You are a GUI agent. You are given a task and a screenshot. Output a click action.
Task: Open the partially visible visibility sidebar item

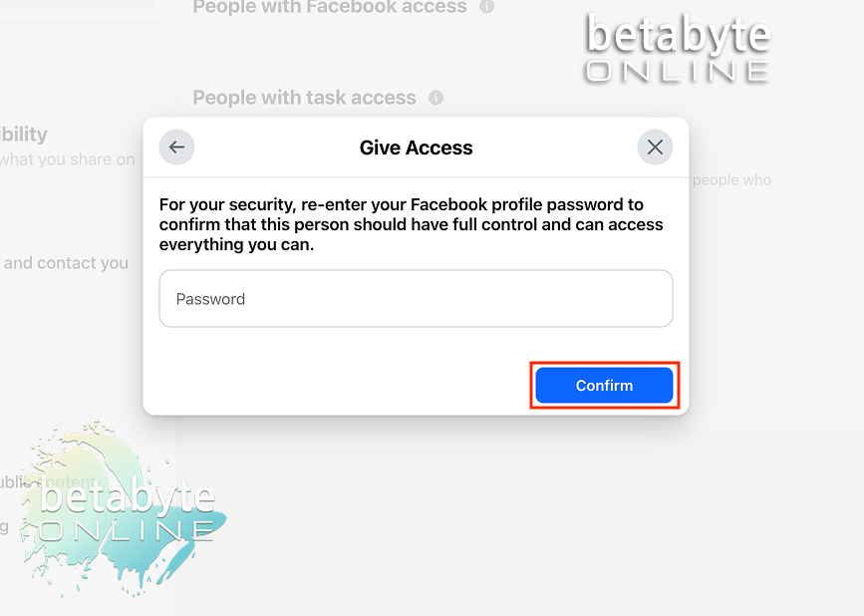[x=24, y=135]
